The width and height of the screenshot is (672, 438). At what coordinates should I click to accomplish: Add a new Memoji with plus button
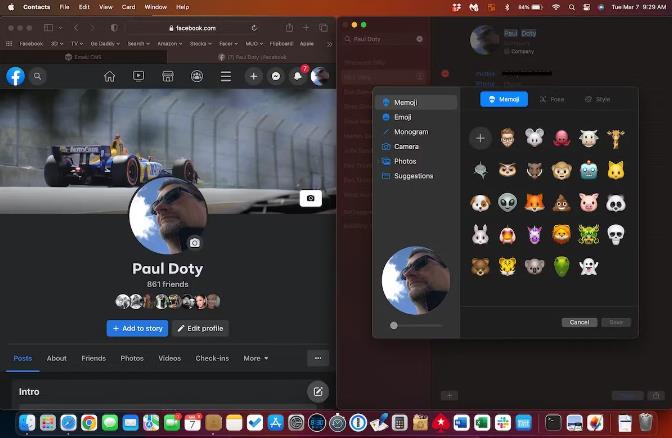[480, 138]
